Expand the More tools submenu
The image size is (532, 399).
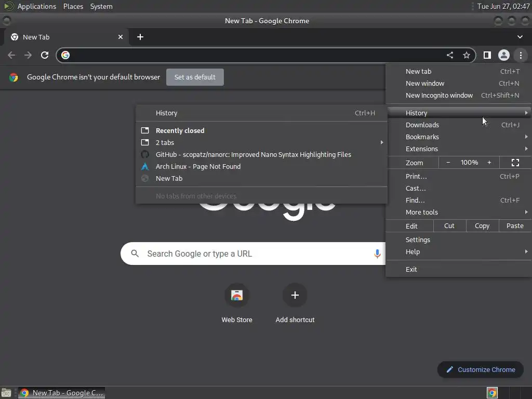[459, 212]
